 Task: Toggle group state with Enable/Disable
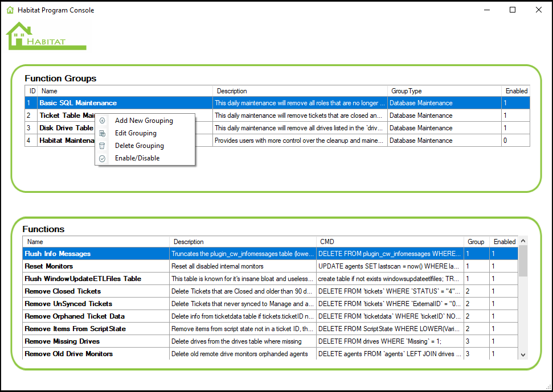137,158
